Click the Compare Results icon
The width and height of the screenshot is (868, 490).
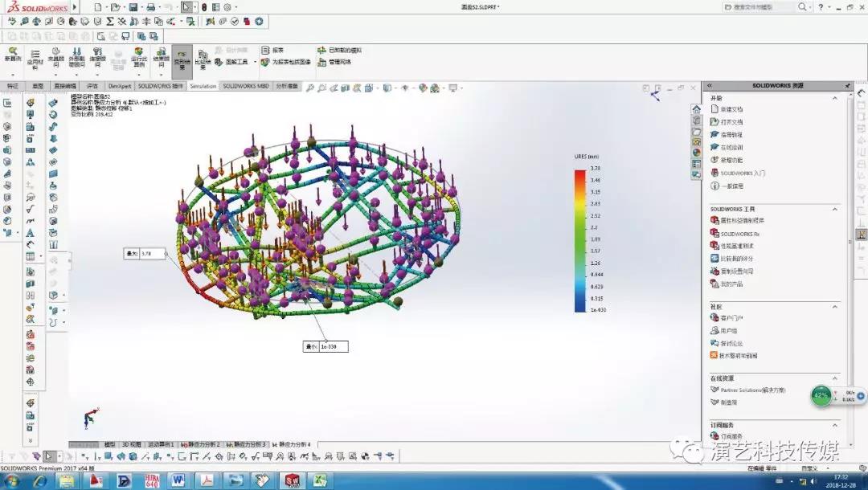pos(203,59)
